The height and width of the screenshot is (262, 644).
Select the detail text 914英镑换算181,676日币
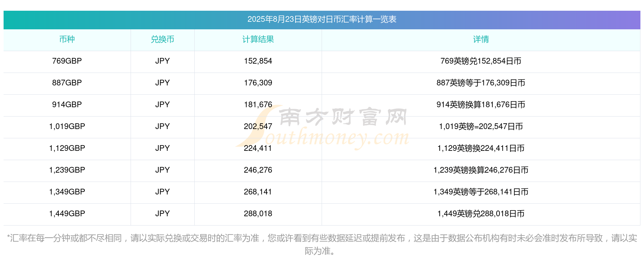point(481,105)
